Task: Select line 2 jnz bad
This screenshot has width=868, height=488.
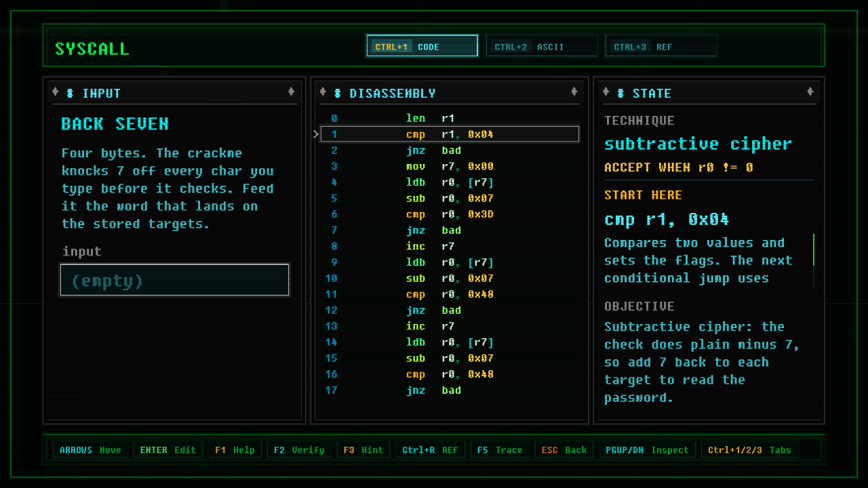Action: [450, 150]
